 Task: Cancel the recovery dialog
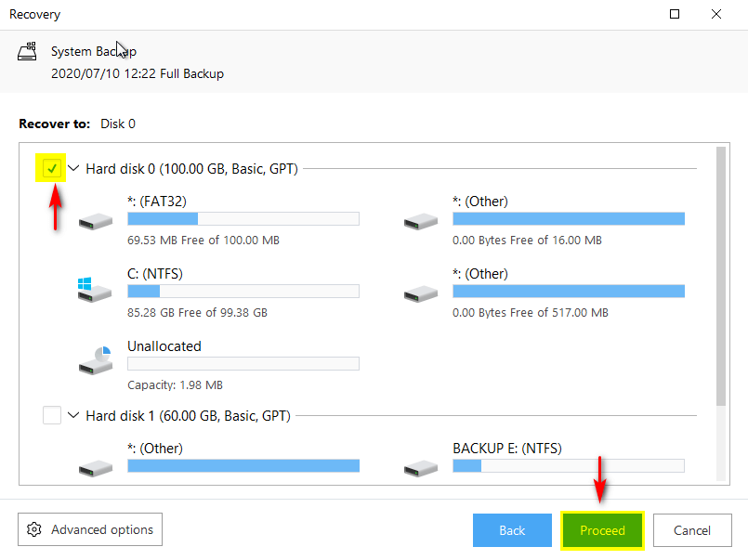point(692,530)
